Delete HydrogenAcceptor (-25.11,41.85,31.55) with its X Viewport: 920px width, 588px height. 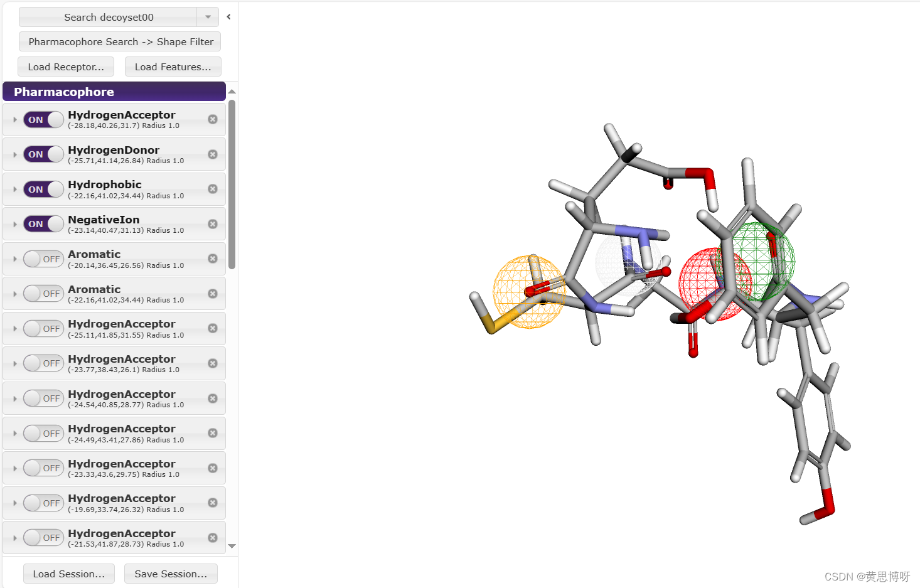tap(213, 328)
